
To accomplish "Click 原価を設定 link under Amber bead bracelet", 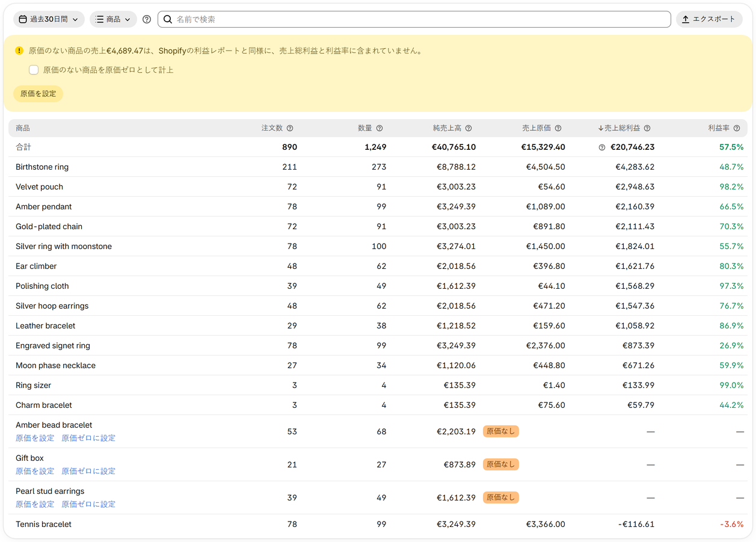I will pos(35,438).
